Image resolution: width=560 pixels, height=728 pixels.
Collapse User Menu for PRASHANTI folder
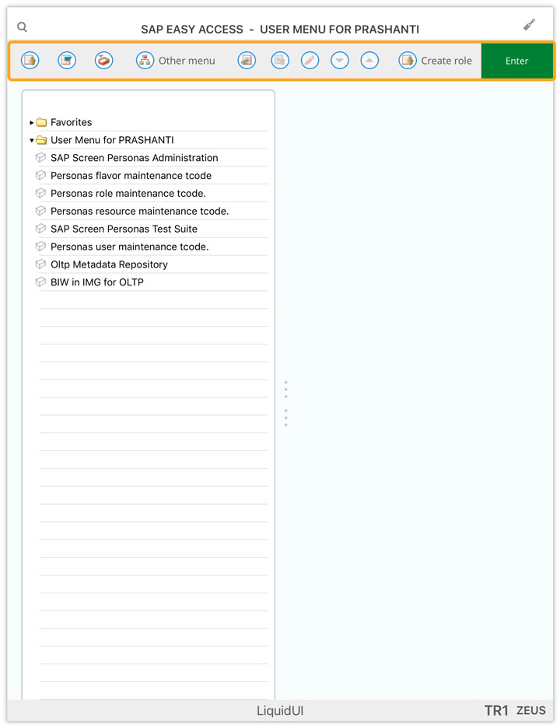point(32,140)
